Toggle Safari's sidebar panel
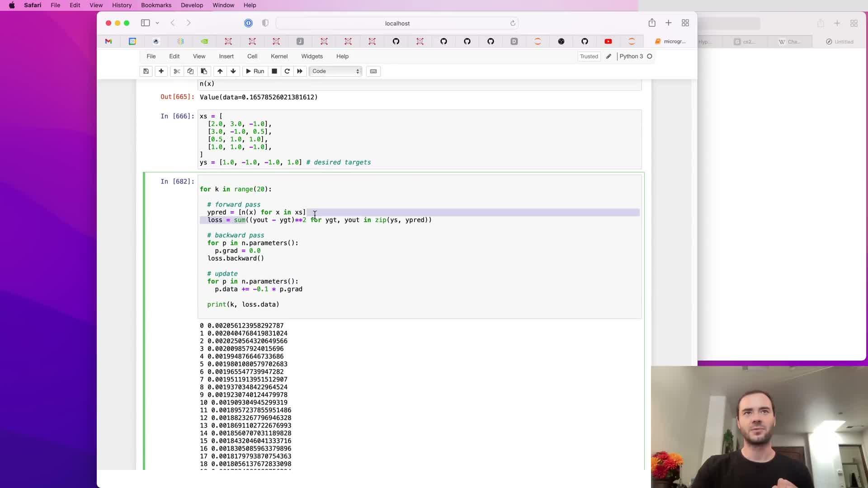The image size is (868, 488). pos(145,23)
